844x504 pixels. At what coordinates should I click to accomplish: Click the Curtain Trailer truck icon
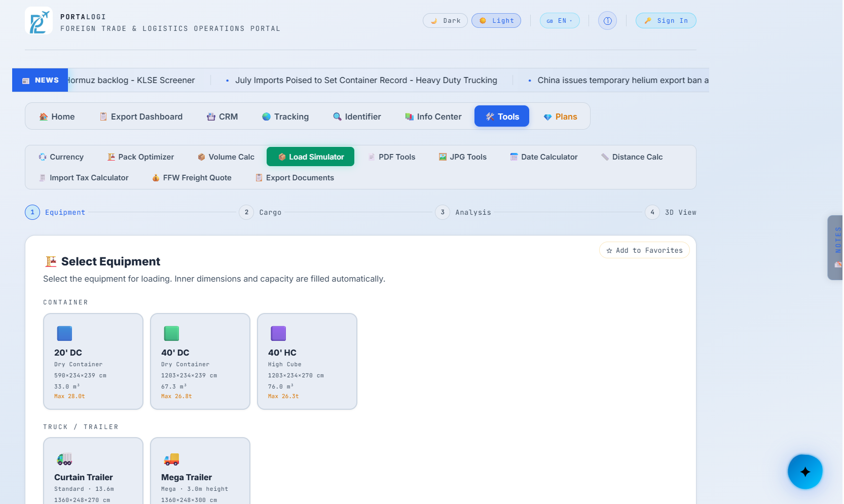64,459
